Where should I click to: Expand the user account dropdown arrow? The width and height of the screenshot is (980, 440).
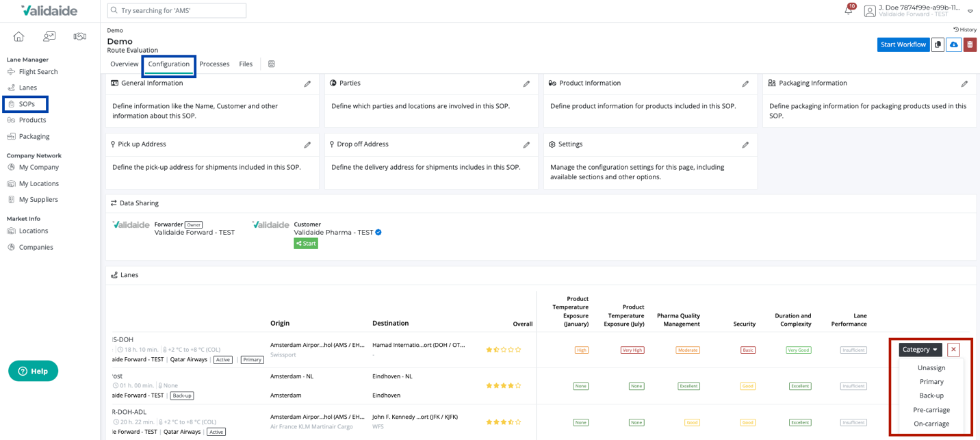[970, 11]
